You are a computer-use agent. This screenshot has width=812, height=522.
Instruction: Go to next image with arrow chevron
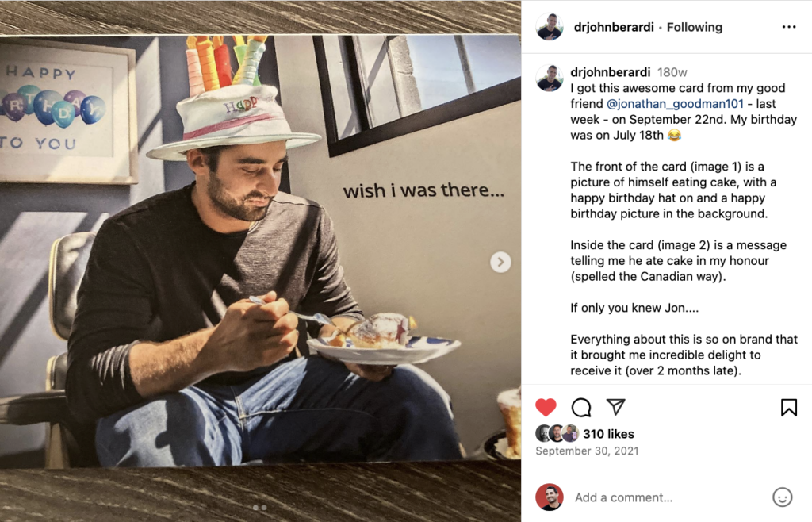(x=500, y=262)
